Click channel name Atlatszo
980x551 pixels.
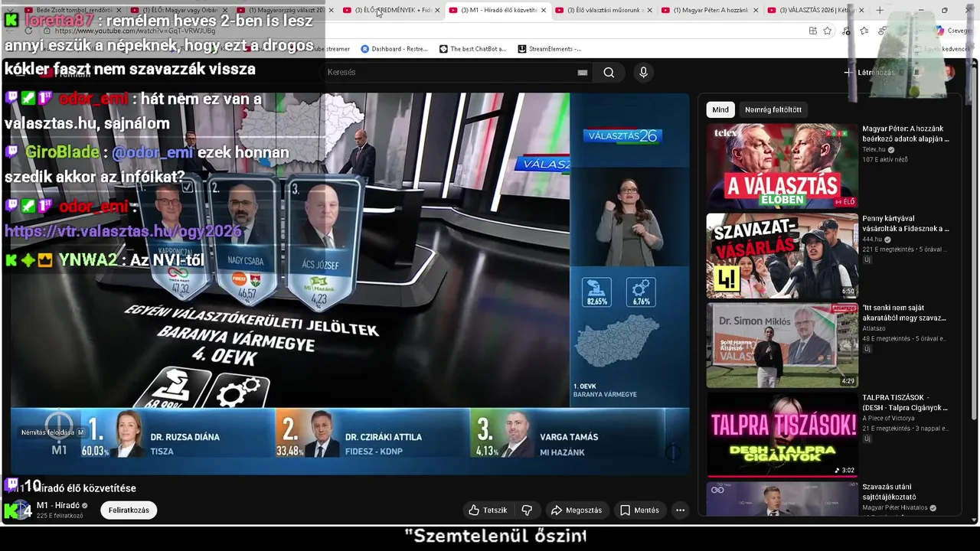tap(874, 328)
